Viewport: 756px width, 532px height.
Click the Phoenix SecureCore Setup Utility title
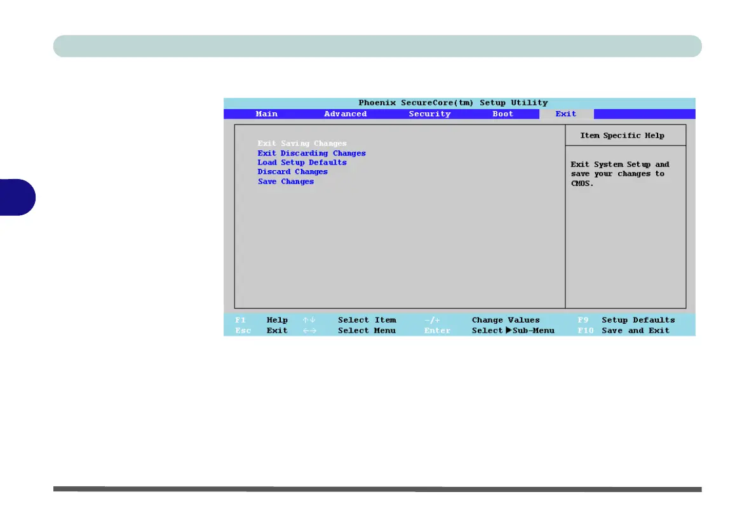coord(453,103)
